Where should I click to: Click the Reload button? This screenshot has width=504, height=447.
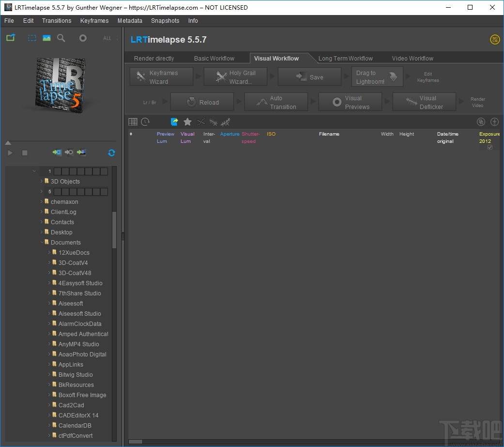pyautogui.click(x=202, y=102)
